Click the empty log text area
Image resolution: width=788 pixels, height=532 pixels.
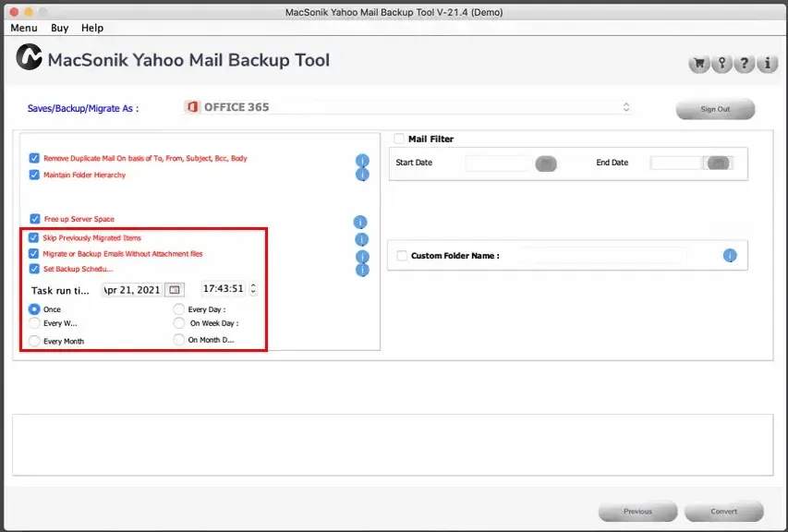[393, 444]
